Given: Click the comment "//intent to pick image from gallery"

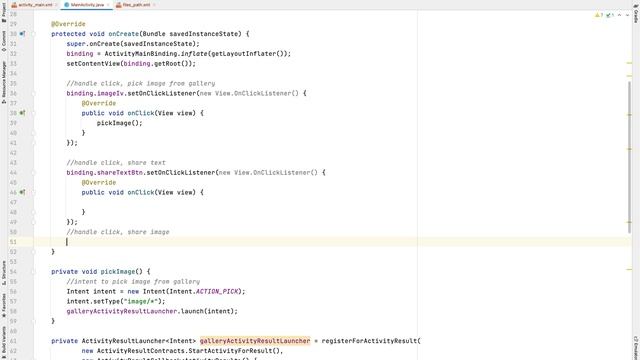Looking at the screenshot, I should 133,282.
